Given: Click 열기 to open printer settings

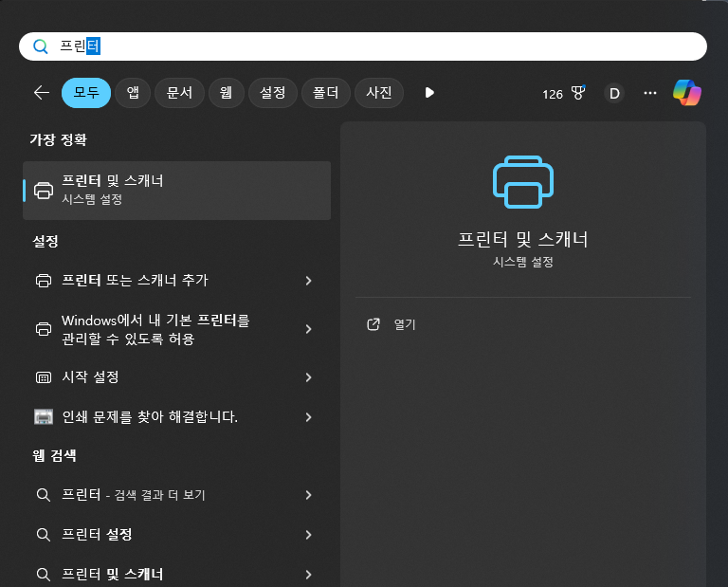Looking at the screenshot, I should click(x=405, y=324).
